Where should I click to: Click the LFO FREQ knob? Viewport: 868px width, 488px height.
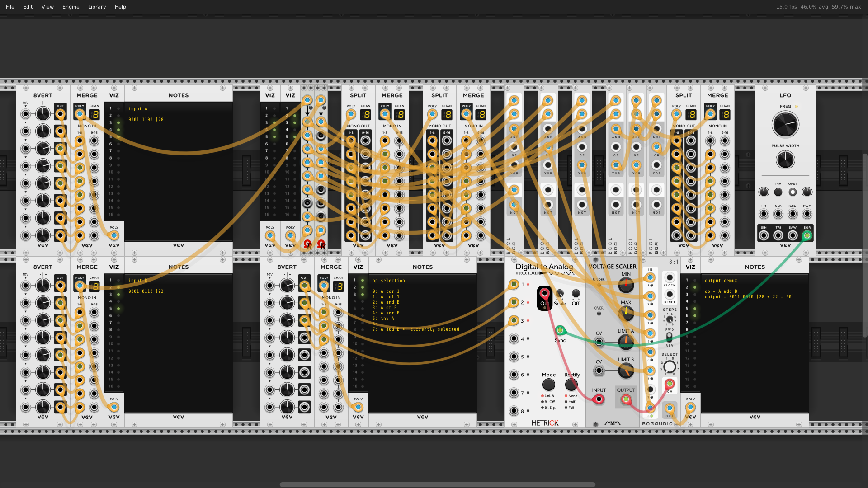pyautogui.click(x=785, y=125)
